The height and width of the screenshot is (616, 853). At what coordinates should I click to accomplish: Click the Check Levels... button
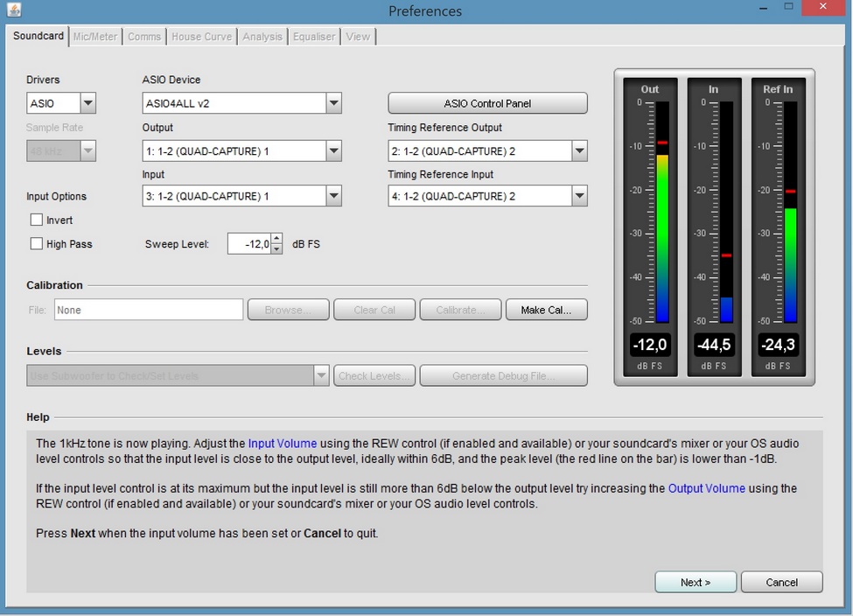(374, 375)
